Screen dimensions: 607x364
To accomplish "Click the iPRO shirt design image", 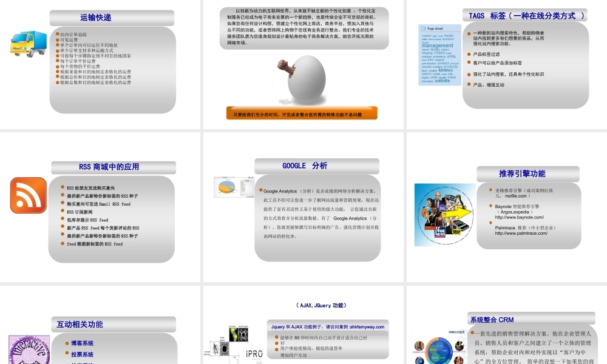I will pos(234,345).
